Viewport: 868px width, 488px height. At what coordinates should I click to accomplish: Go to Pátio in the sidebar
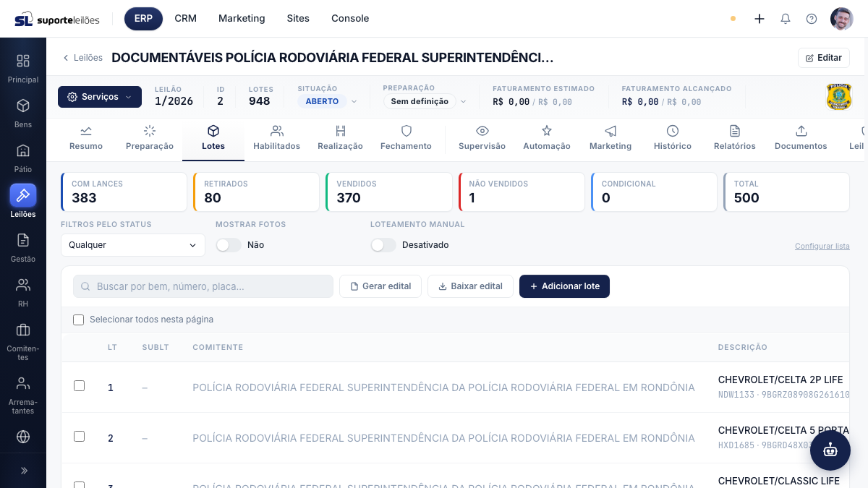tap(23, 150)
